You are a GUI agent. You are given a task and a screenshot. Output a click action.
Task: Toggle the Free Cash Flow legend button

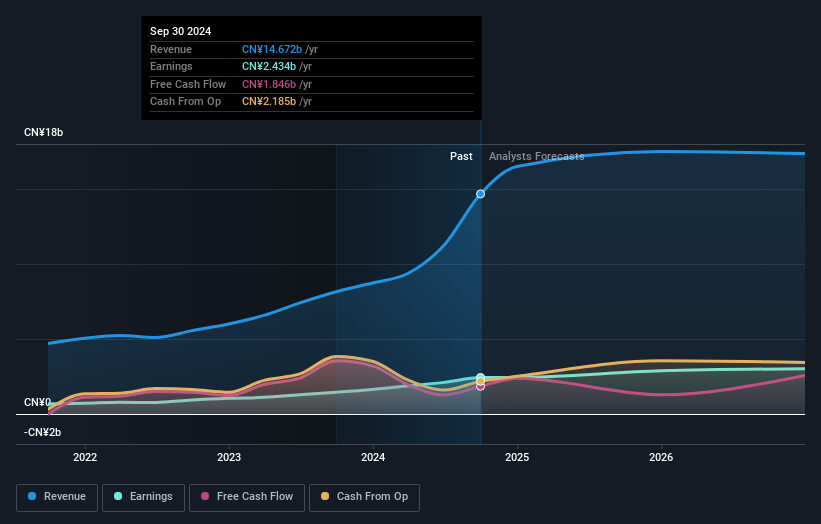click(247, 497)
